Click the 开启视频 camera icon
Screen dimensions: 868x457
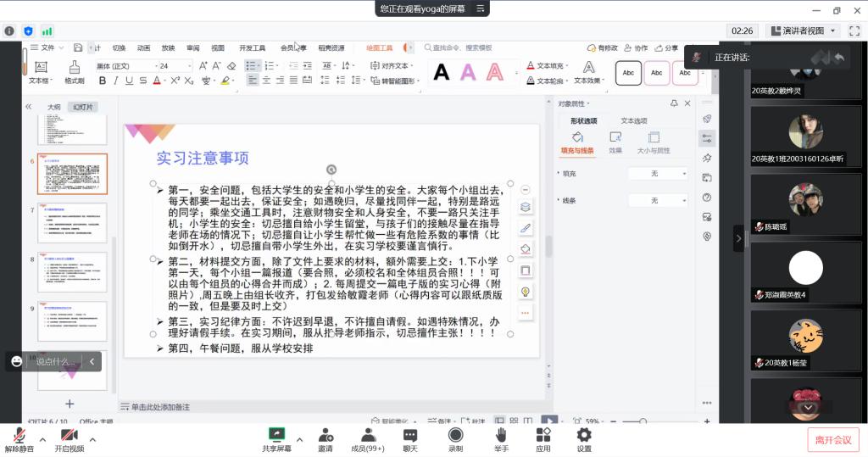(70, 434)
